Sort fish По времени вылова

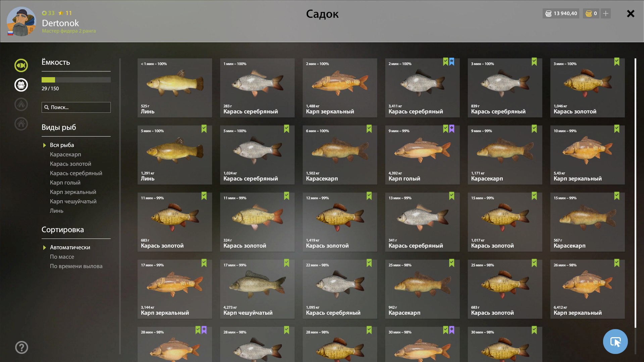point(76,266)
